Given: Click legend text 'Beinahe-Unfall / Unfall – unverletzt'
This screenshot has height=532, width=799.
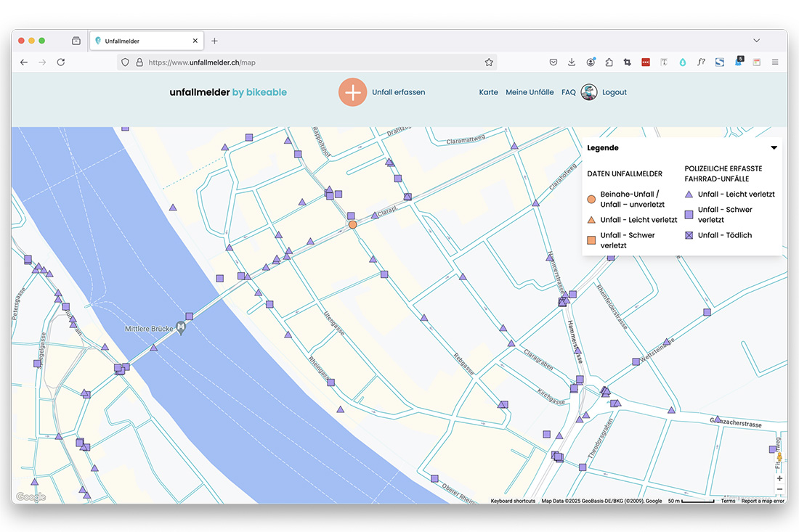Looking at the screenshot, I should coord(633,199).
